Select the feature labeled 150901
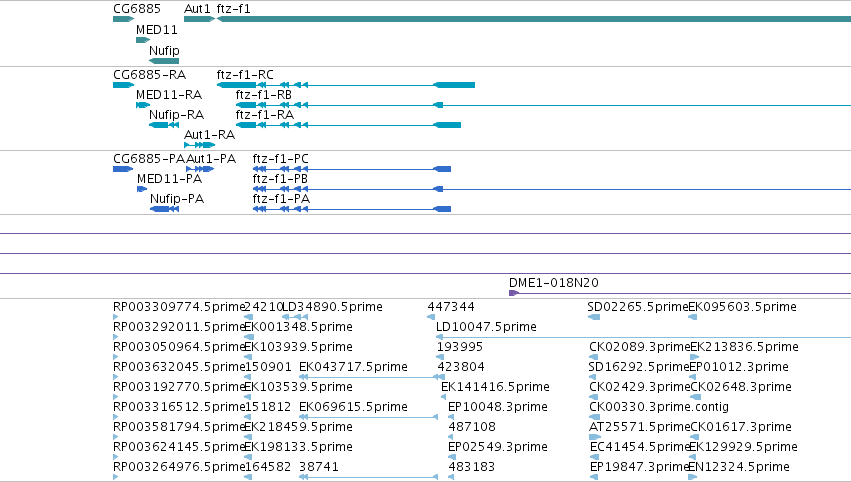This screenshot has width=851, height=482. (269, 367)
